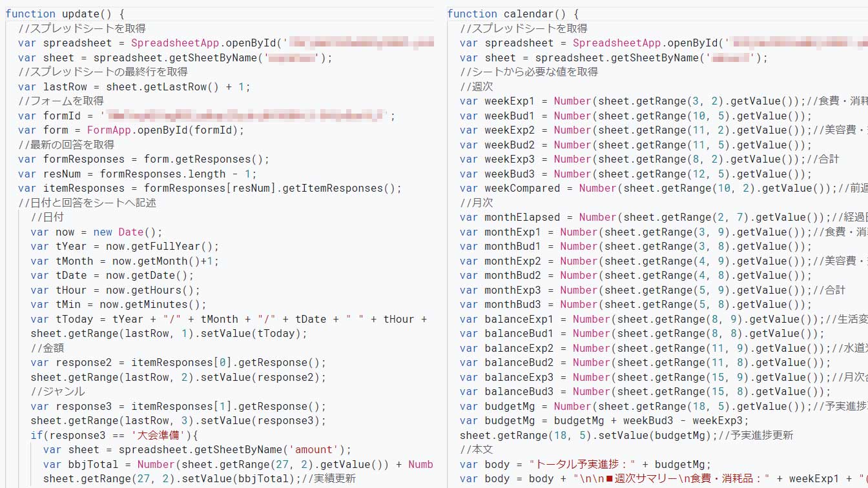
Task: Click the 'var monthBud2' declaration line
Action: pos(635,275)
